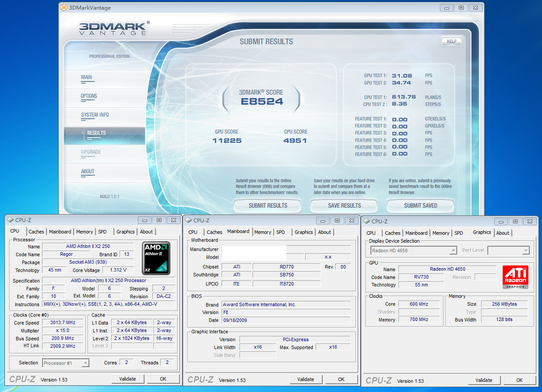542x392 pixels.
Task: Open About tab in left CPU-Z window
Action: click(146, 232)
